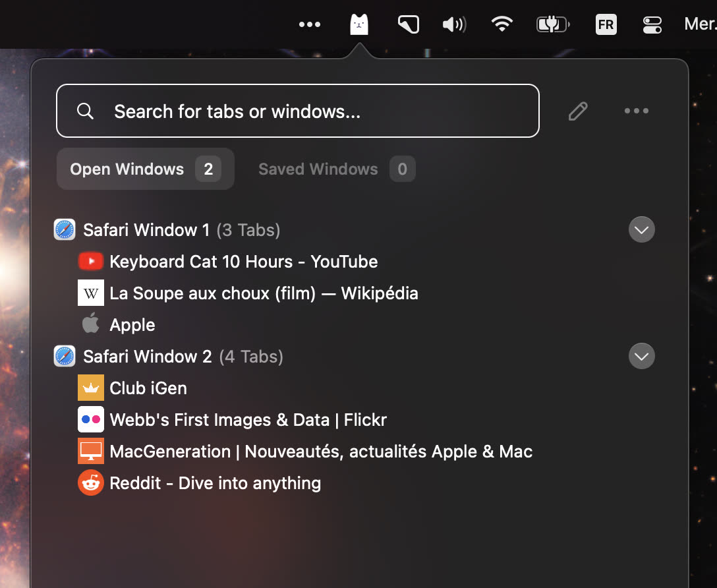Open La Soupe aux choux (film) Wikipédia tab
Screen dimensions: 717x588
click(248, 293)
